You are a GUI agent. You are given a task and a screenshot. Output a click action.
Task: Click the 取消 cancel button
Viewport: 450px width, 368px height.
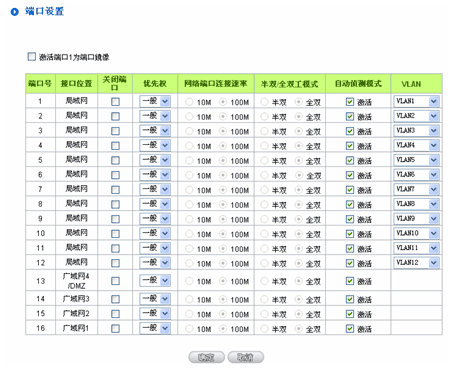[246, 357]
